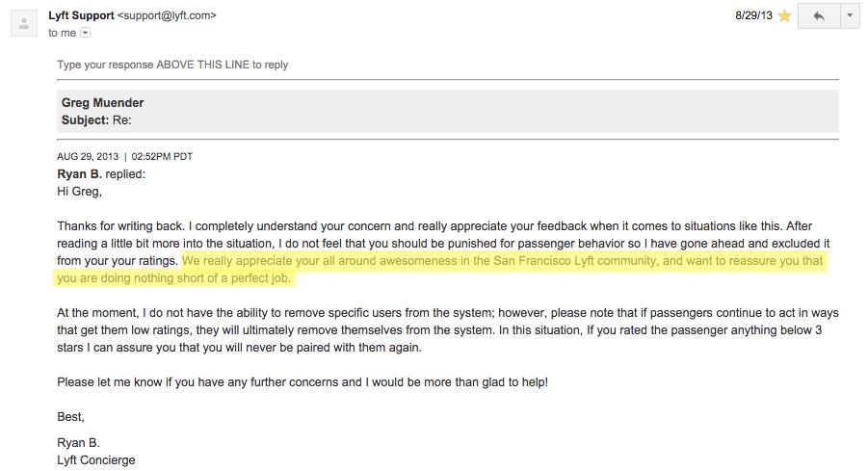Click the "to me" recipient text
Image resolution: width=868 pixels, height=471 pixels.
(x=62, y=33)
